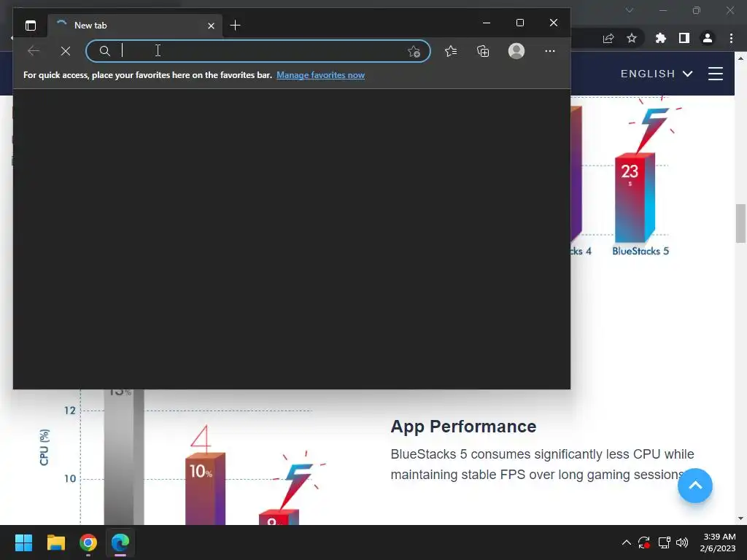
Task: Open Chrome extensions puzzle icon
Action: coord(660,38)
